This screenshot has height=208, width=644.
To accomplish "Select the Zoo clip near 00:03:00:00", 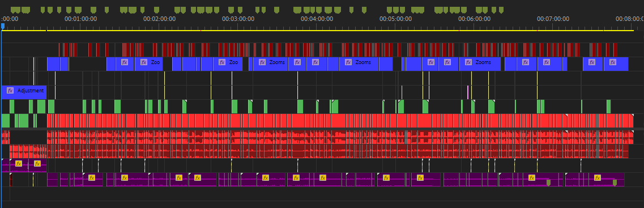I will 228,64.
